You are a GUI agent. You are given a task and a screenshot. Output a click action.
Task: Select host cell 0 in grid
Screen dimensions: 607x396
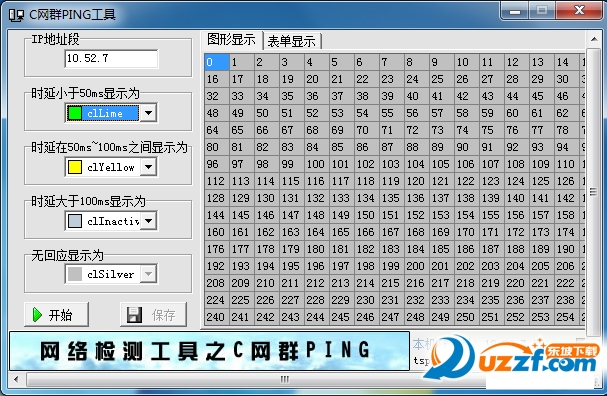click(x=217, y=62)
